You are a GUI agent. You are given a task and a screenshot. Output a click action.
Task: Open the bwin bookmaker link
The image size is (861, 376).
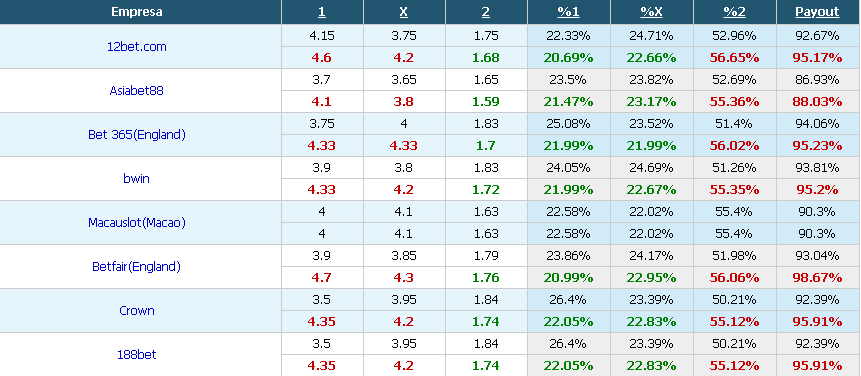137,178
